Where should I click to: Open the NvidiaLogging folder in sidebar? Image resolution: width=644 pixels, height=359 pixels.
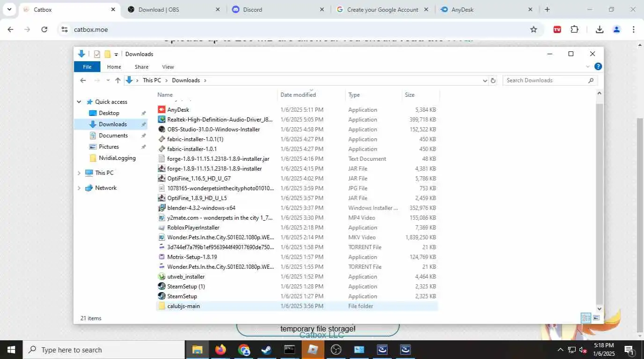tap(117, 158)
